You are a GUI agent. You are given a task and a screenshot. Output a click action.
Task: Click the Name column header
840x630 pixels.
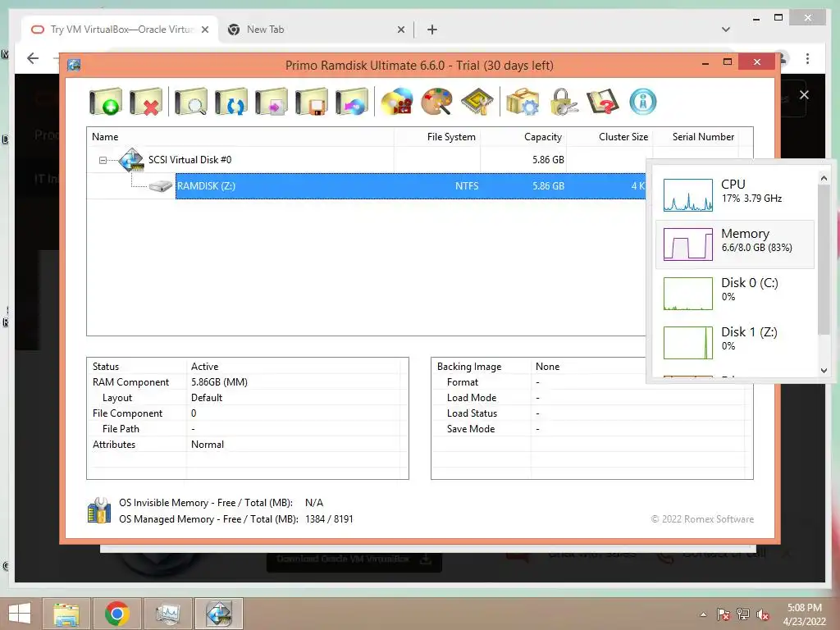point(240,137)
